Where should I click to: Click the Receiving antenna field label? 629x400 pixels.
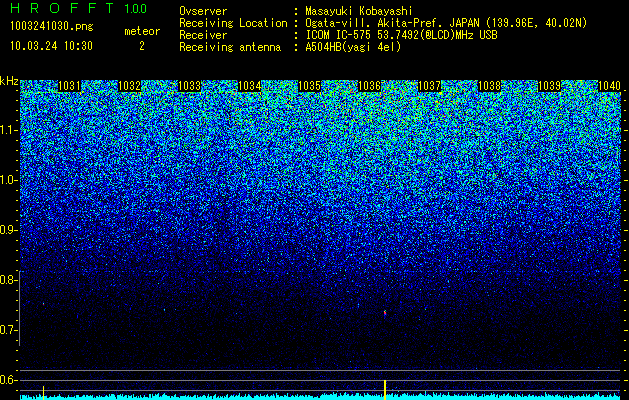[x=230, y=47]
